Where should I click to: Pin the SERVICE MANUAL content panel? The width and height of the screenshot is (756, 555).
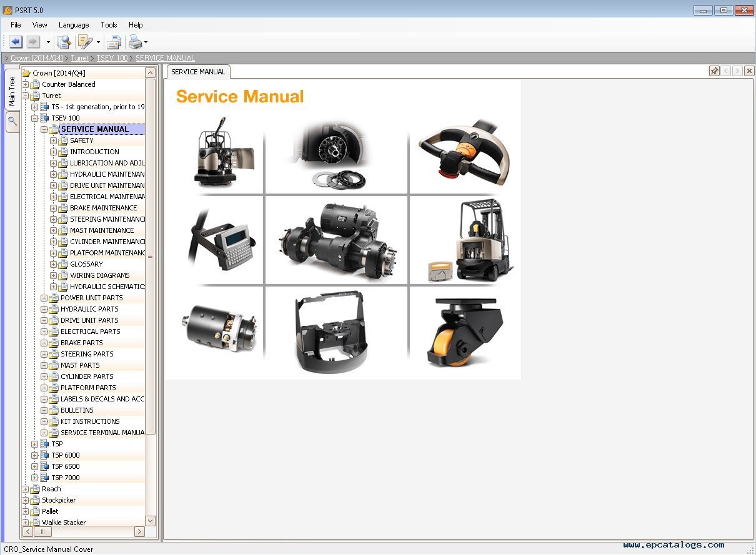[714, 71]
